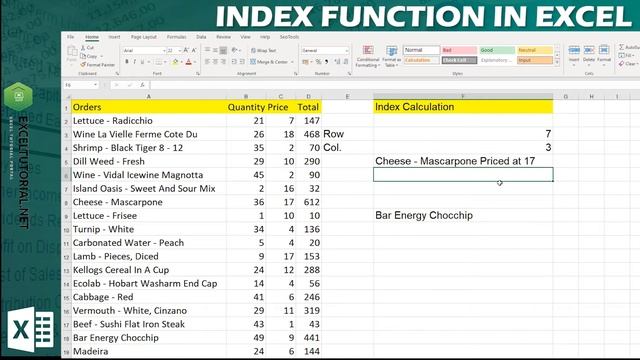
Task: Open the Name Box dropdown arrow
Action: (x=96, y=85)
